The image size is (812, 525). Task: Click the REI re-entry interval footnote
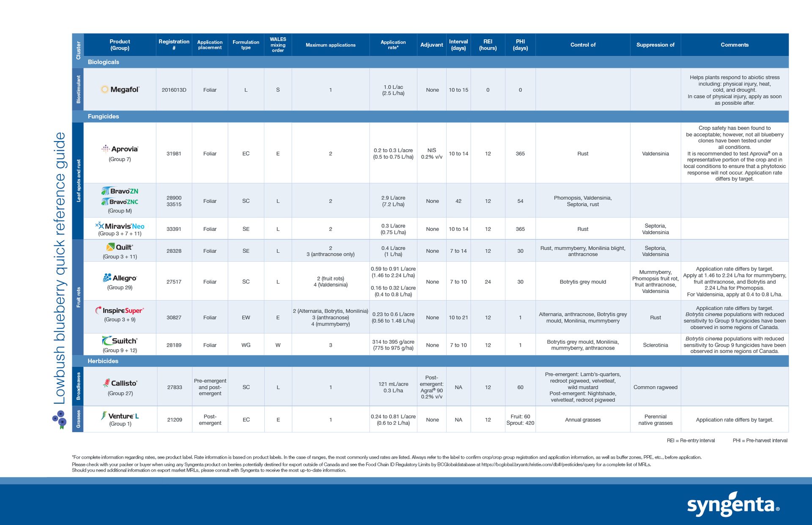690,440
